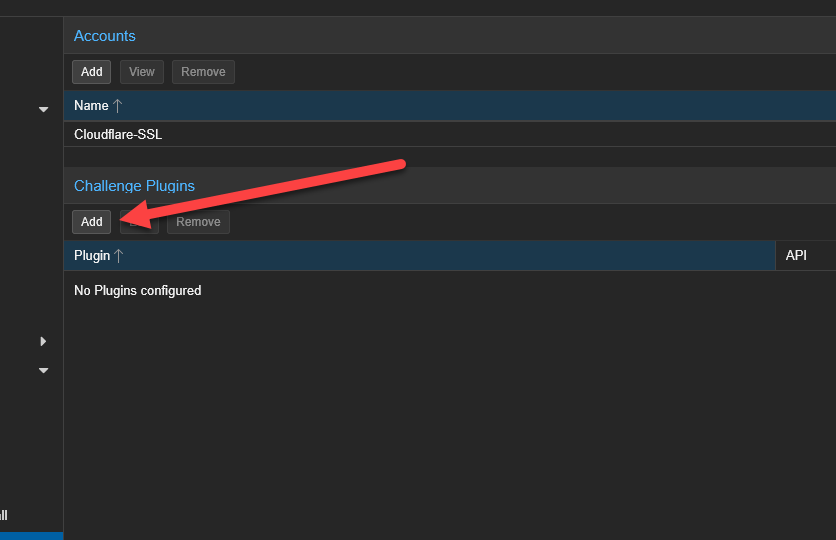Click the Challenge Plugins panel title
The width and height of the screenshot is (836, 540).
[134, 186]
